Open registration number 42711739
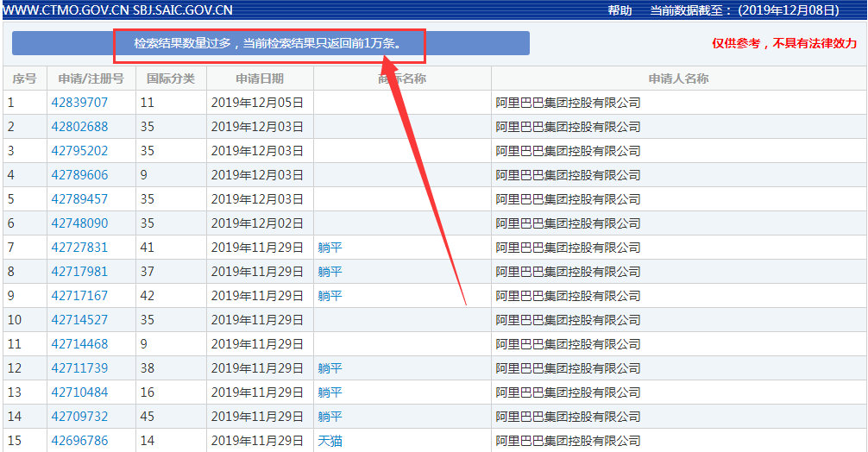 click(x=79, y=368)
